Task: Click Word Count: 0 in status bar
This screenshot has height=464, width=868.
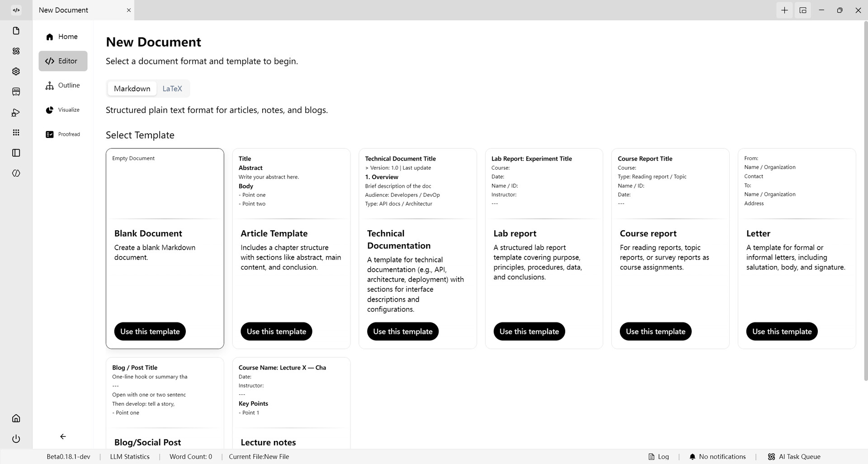Action: pos(191,457)
